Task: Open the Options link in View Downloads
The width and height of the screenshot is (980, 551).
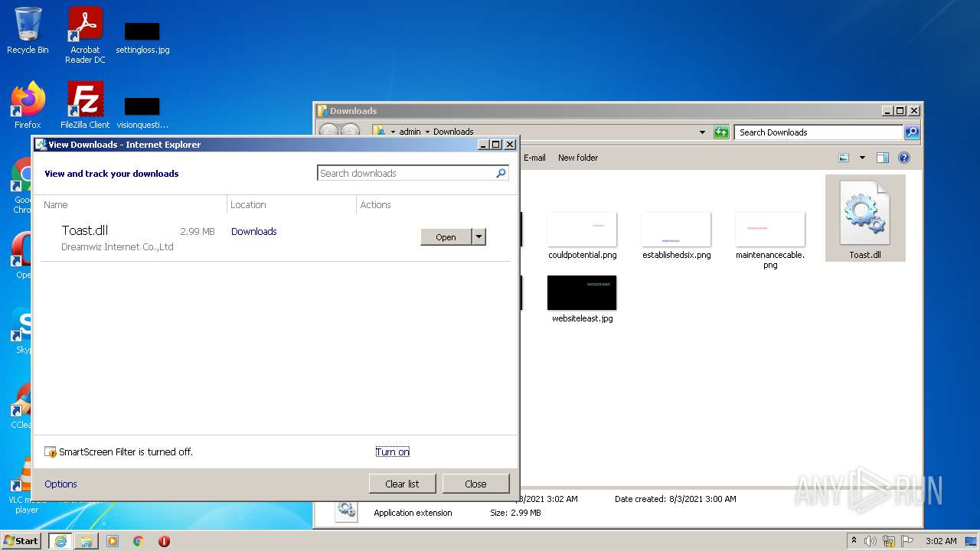Action: coord(60,484)
